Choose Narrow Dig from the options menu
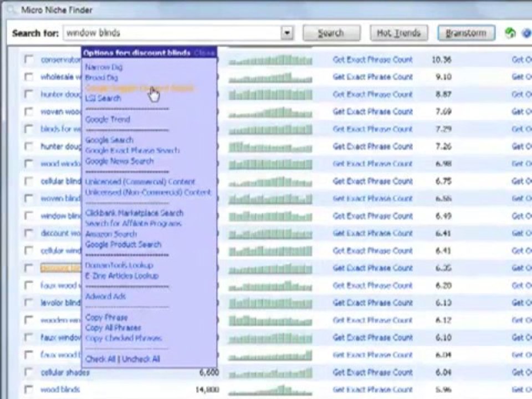The height and width of the screenshot is (399, 532). (x=104, y=67)
